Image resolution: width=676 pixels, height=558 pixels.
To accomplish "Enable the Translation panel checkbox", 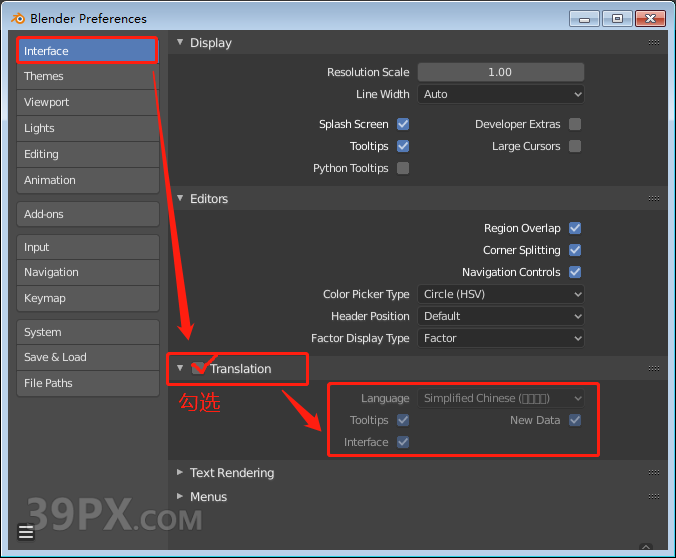I will (x=198, y=369).
